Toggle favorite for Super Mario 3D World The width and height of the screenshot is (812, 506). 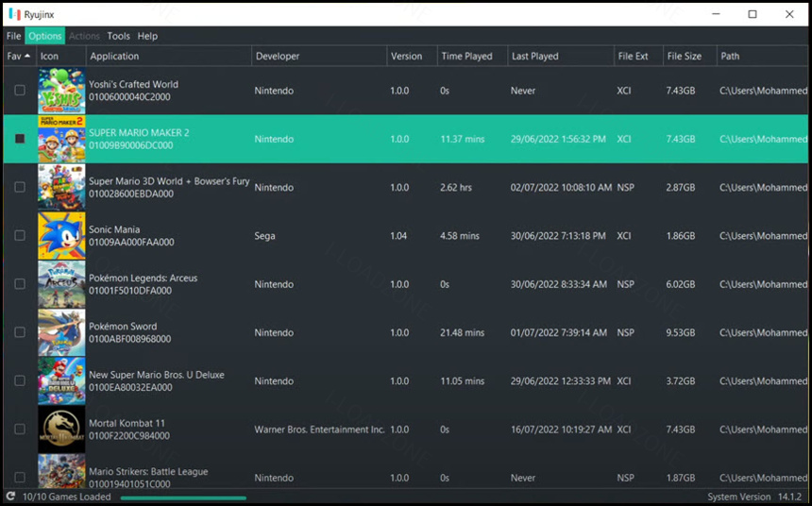20,187
